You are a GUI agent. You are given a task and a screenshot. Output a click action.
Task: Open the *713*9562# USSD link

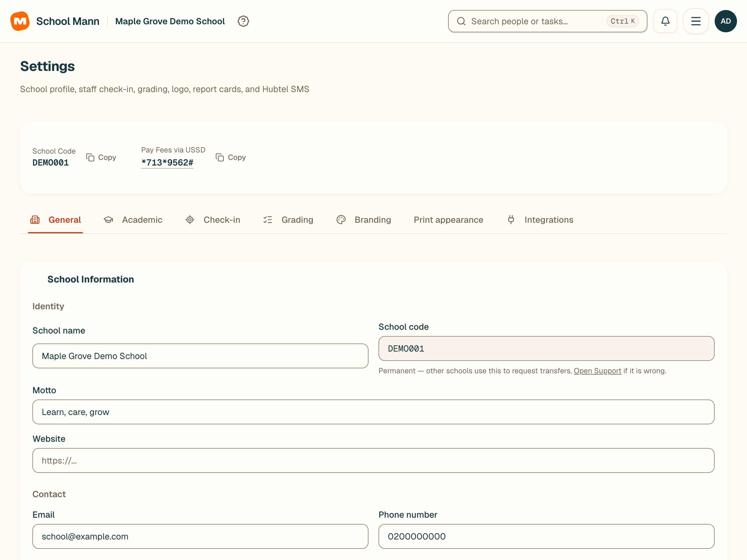pos(167,163)
